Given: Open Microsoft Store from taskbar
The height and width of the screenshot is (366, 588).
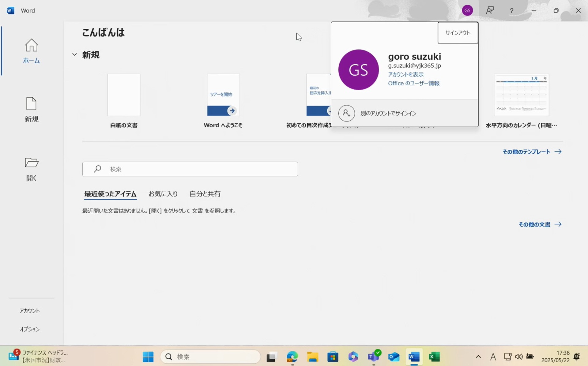Looking at the screenshot, I should tap(333, 357).
